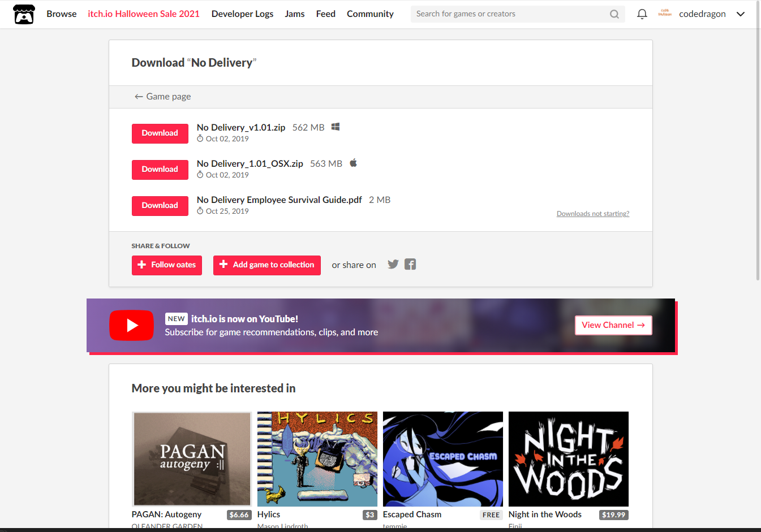Image resolution: width=761 pixels, height=532 pixels.
Task: Return to Game page link
Action: pyautogui.click(x=162, y=97)
